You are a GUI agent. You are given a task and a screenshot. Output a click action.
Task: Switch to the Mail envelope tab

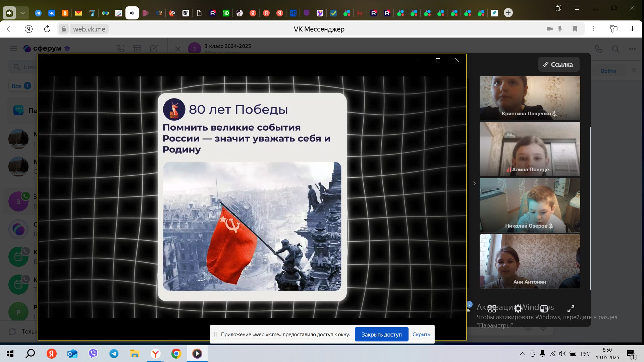(78, 13)
